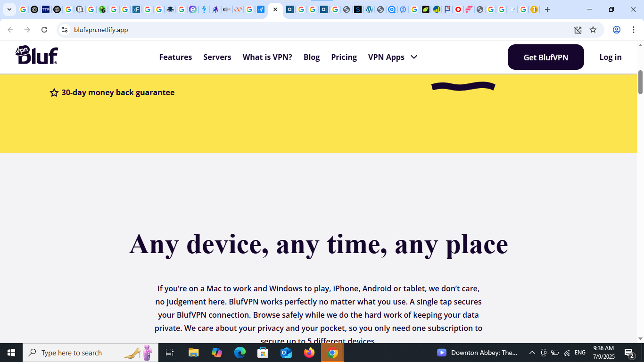Click the icon left of the bookmark star

(578, 30)
